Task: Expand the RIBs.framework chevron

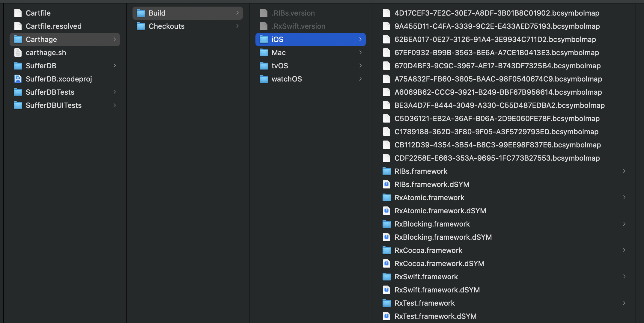Action: click(624, 171)
